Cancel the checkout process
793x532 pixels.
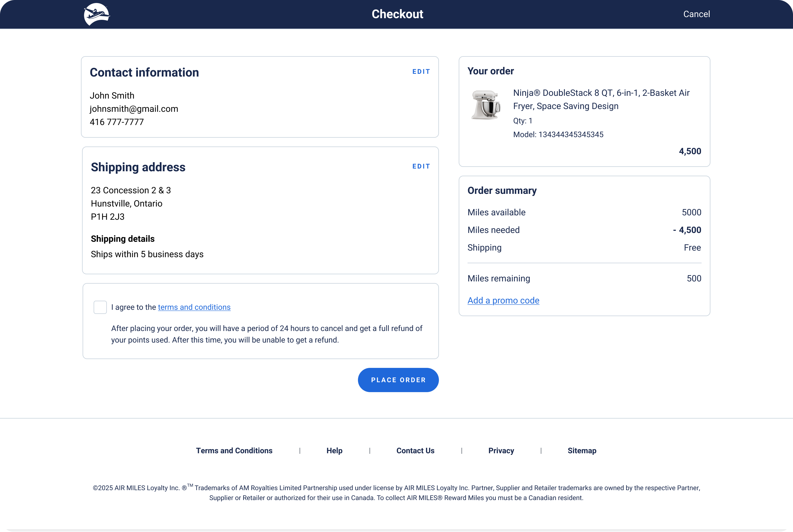[696, 14]
